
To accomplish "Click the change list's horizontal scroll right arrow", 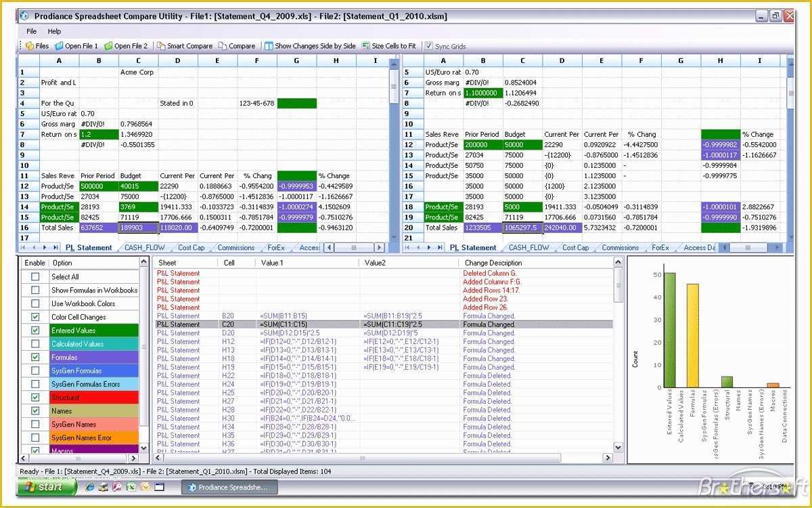I will tap(608, 458).
